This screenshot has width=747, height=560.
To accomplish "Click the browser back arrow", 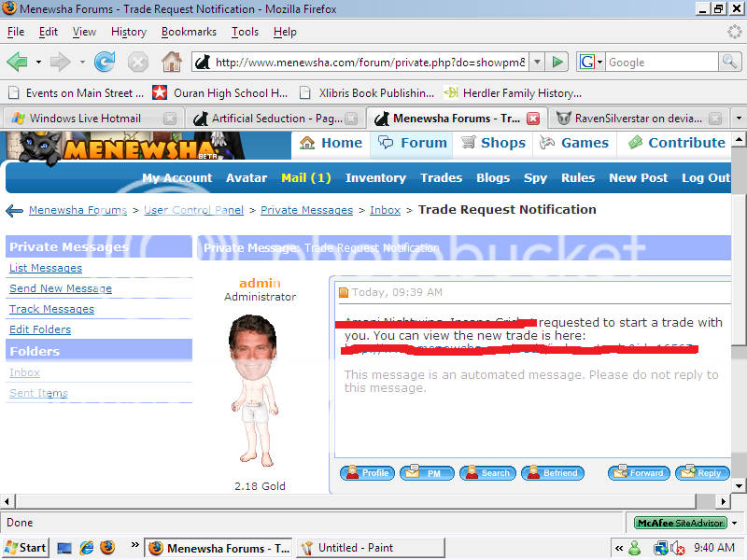I will (x=17, y=63).
